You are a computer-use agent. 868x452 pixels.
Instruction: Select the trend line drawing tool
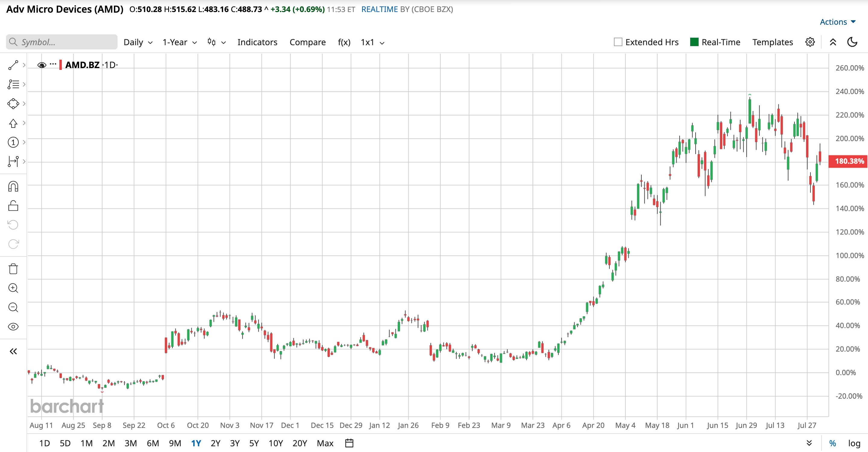pos(13,65)
